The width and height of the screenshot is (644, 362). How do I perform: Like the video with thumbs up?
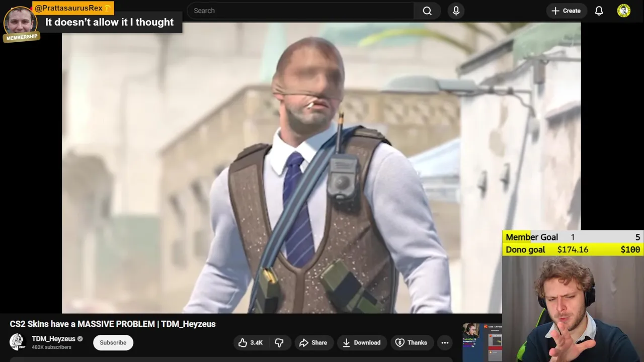click(x=251, y=342)
